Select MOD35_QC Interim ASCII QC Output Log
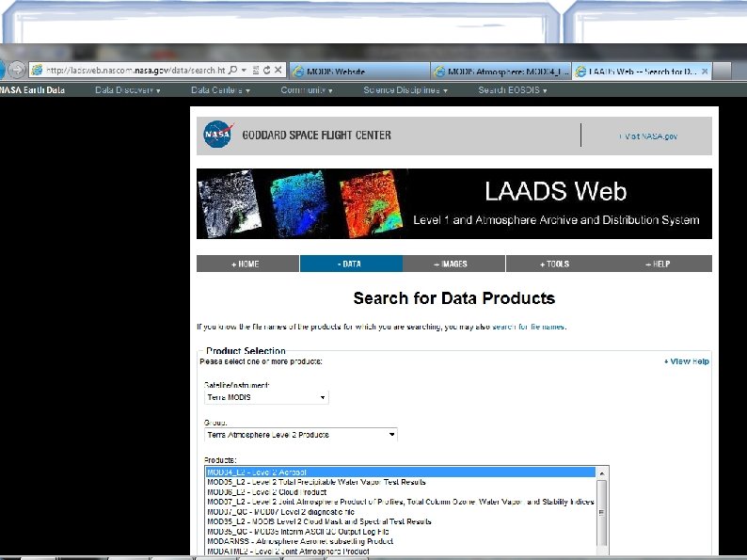The image size is (747, 560). pyautogui.click(x=401, y=532)
